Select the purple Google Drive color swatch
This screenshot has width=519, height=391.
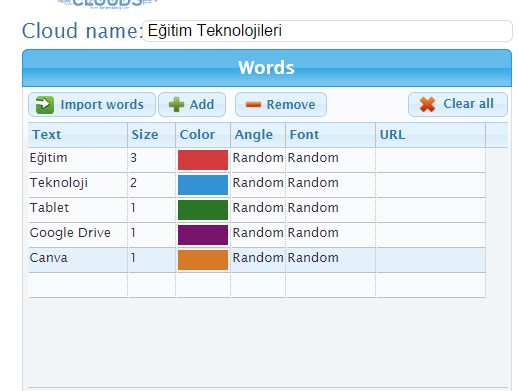tap(203, 235)
